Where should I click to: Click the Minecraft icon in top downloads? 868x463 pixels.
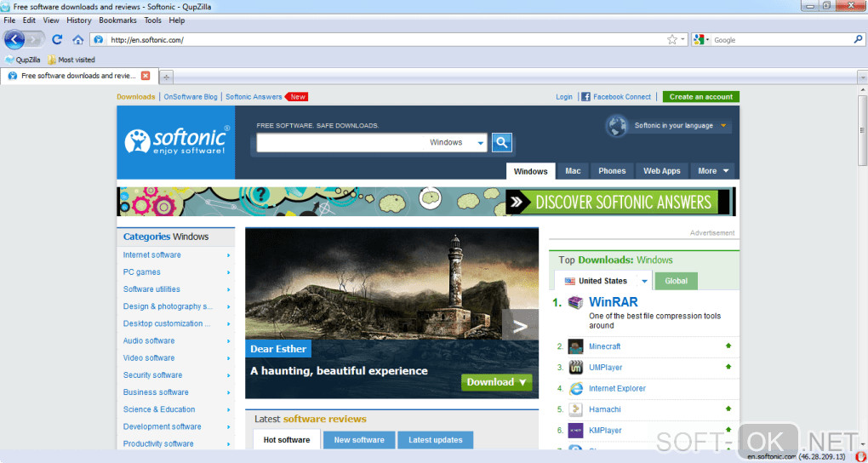tap(576, 346)
